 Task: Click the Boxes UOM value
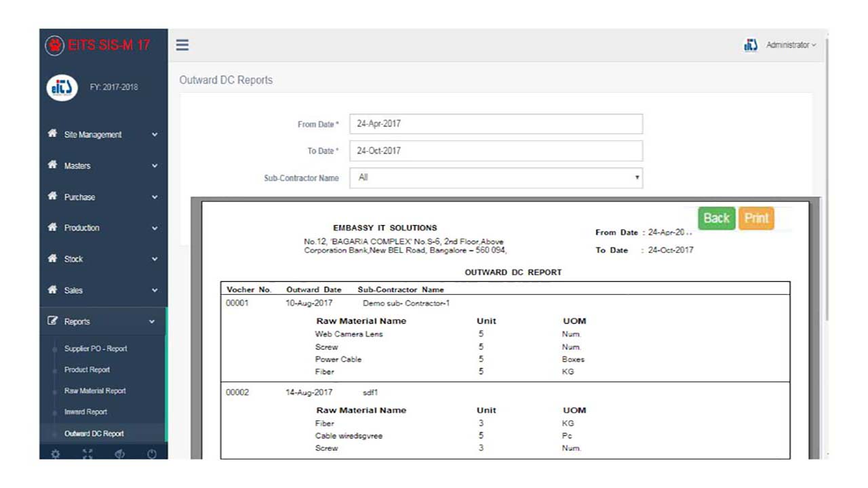(x=573, y=359)
